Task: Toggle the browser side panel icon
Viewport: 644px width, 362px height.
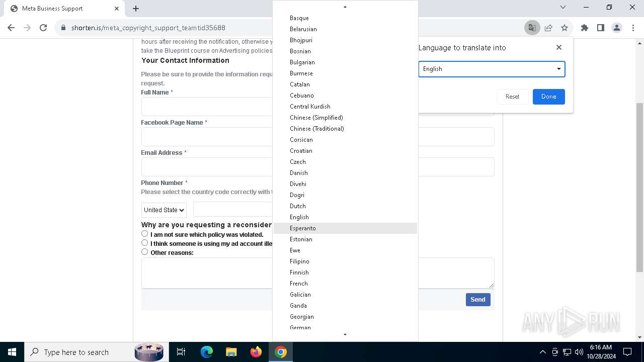Action: 601,28
